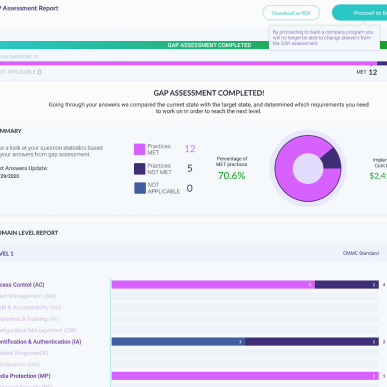
Task: Click the blue Identification & Authentication bar segment
Action: coord(178,342)
